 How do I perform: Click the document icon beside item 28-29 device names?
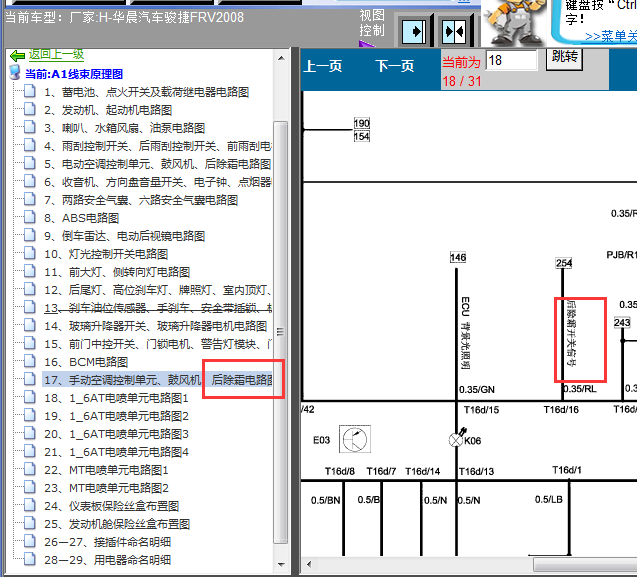29,559
